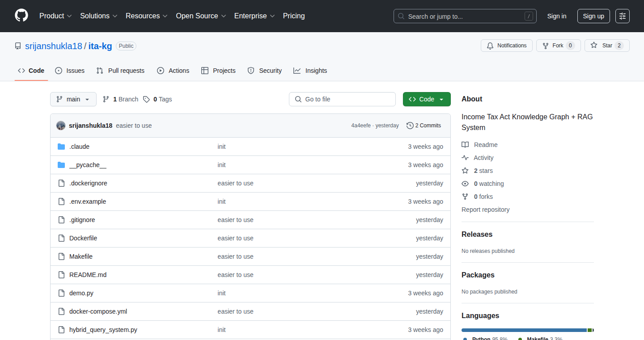Expand the Open Source menu
Viewport: 644px width, 340px height.
(201, 16)
